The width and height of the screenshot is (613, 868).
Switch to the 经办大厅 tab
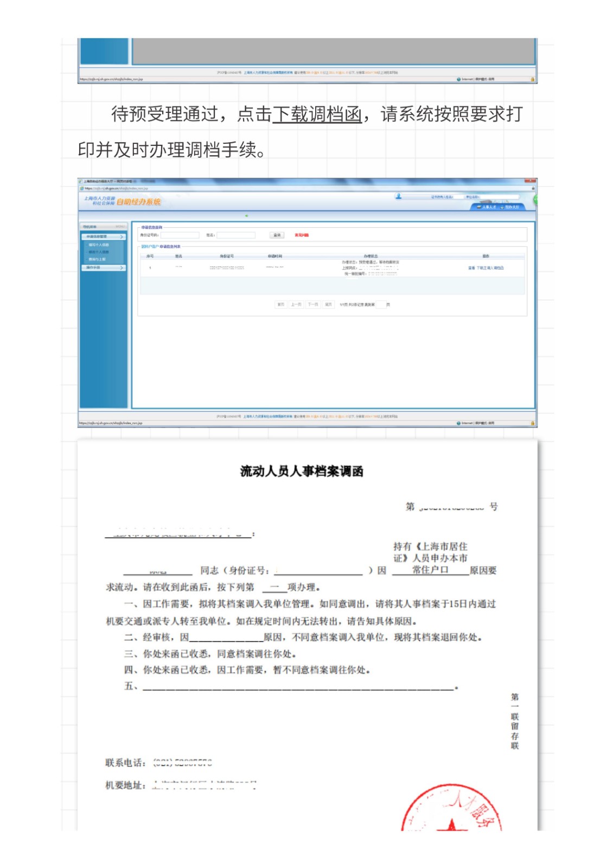pyautogui.click(x=510, y=207)
